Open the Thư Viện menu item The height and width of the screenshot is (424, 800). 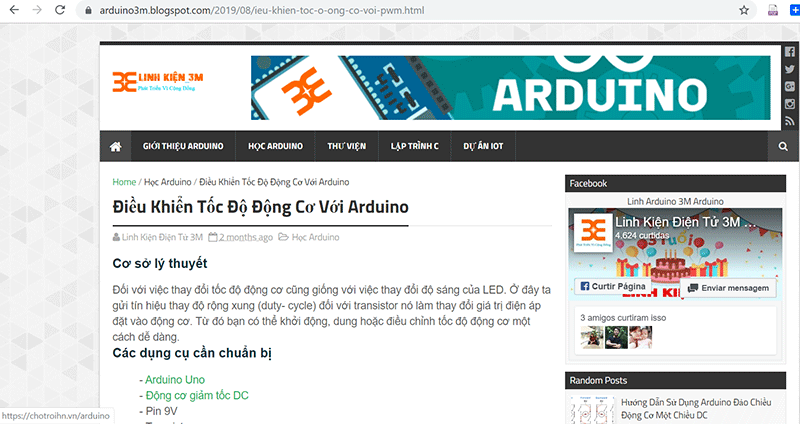(x=346, y=146)
